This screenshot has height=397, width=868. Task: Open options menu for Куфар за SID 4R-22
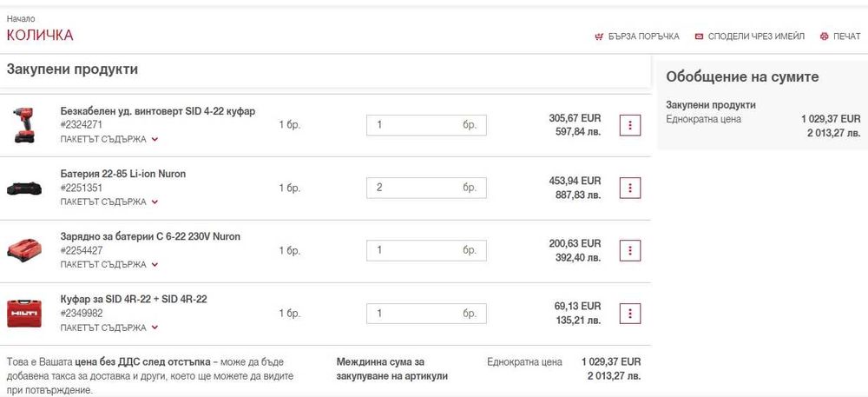[x=630, y=314]
